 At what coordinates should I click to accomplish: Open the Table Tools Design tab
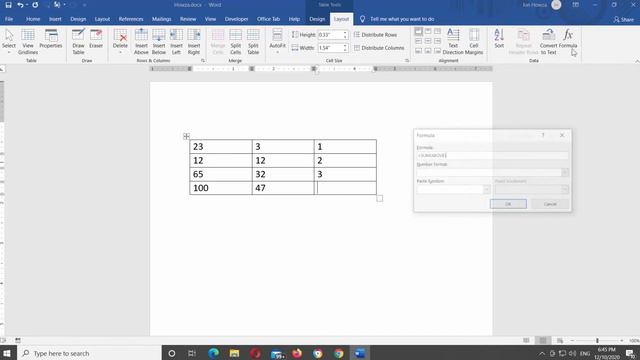pos(317,19)
